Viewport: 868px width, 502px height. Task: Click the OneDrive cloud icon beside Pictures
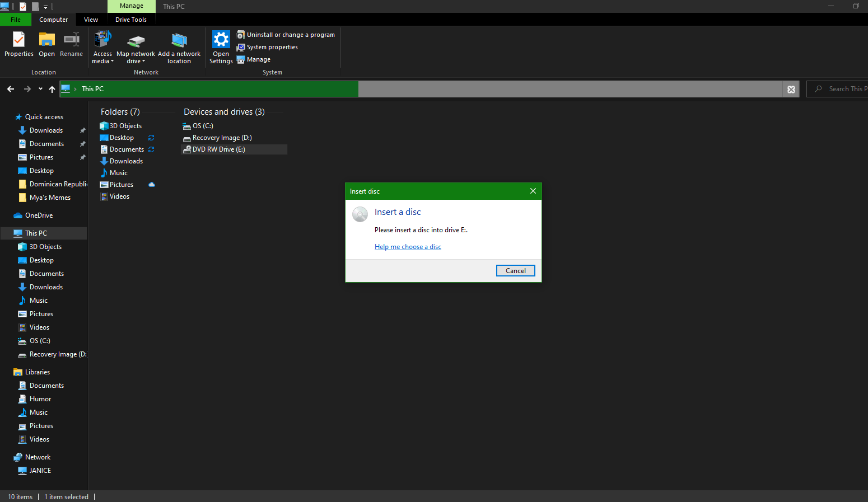(x=152, y=185)
